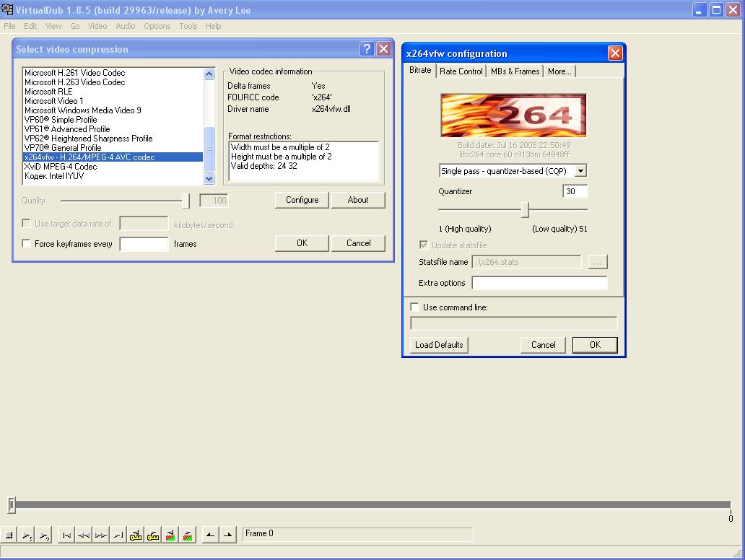Select VP70 General Profile codec
Viewport: 745px width, 560px height.
click(113, 148)
